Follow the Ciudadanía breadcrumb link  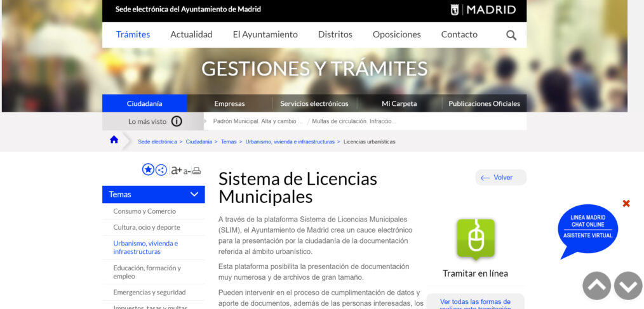pos(199,141)
